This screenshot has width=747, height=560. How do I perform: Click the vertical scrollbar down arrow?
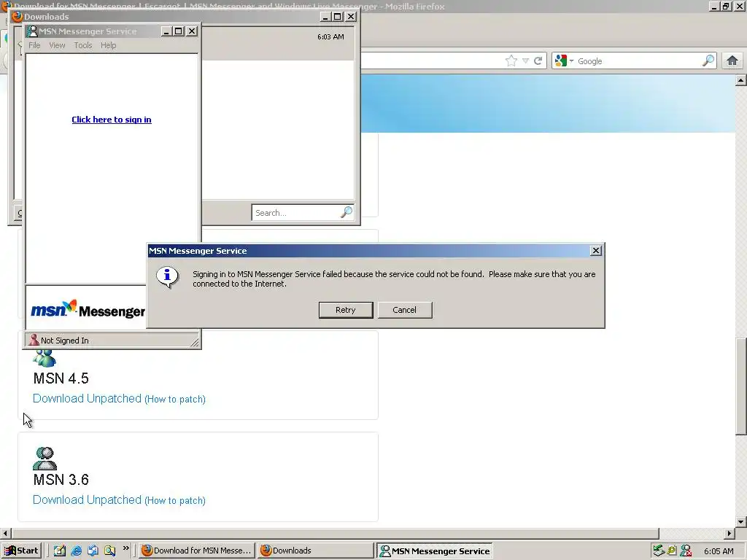pyautogui.click(x=740, y=521)
